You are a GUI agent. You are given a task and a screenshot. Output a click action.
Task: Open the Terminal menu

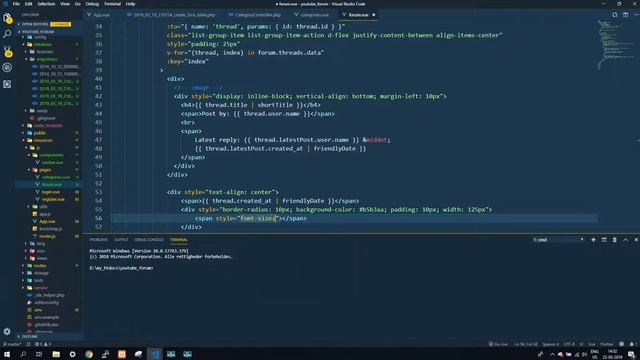(112, 4)
